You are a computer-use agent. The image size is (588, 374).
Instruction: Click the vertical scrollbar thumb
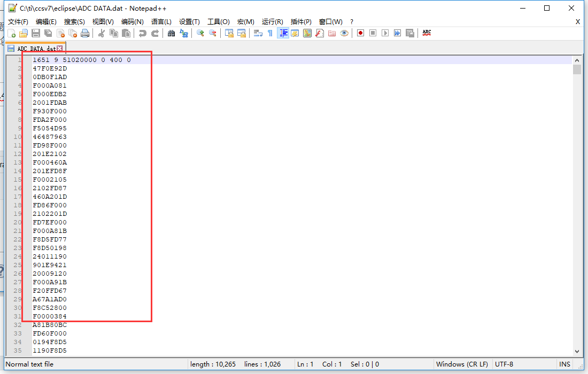pos(577,69)
